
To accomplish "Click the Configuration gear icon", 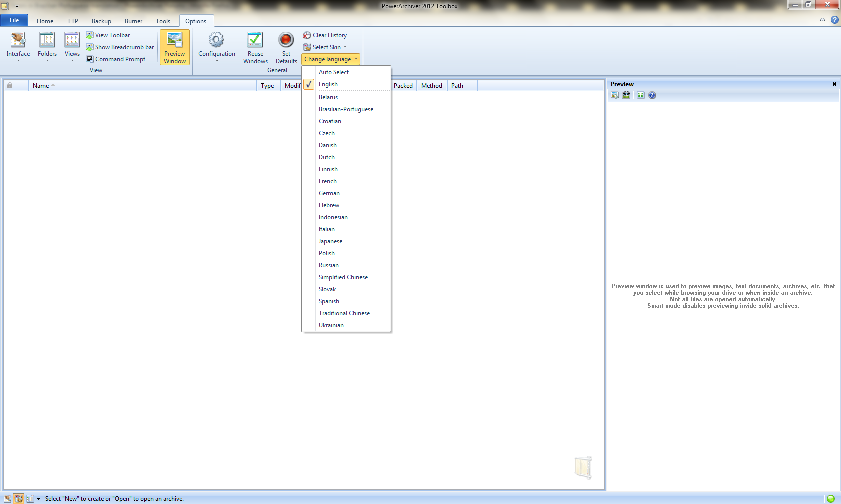I will pos(216,40).
